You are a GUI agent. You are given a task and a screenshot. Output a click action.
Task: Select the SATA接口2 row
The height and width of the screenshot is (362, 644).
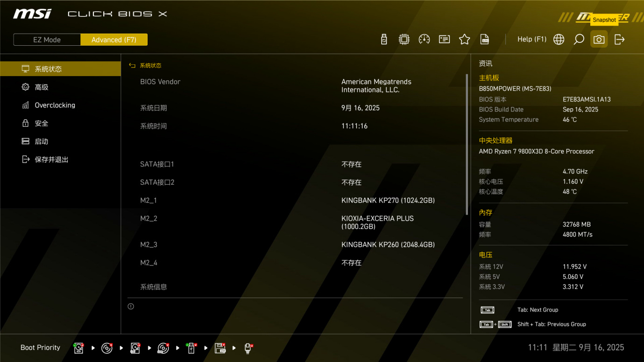[x=295, y=182]
